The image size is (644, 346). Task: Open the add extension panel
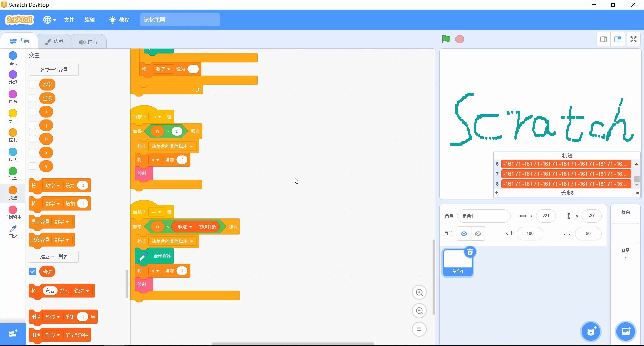[12, 334]
